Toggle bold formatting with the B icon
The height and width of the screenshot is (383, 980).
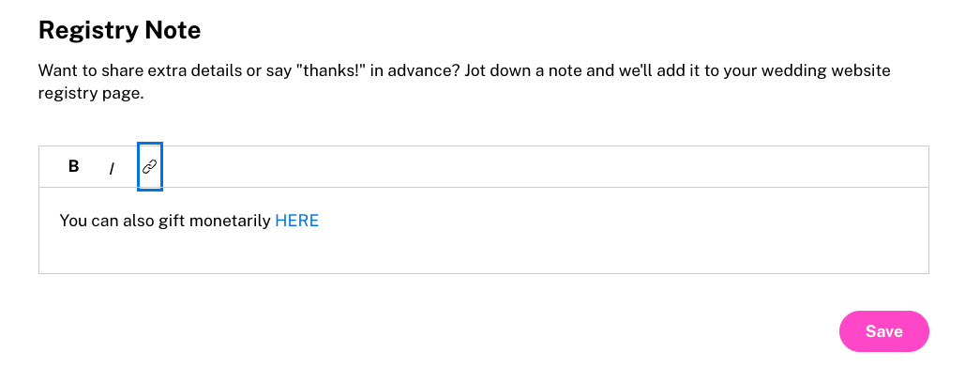click(74, 166)
